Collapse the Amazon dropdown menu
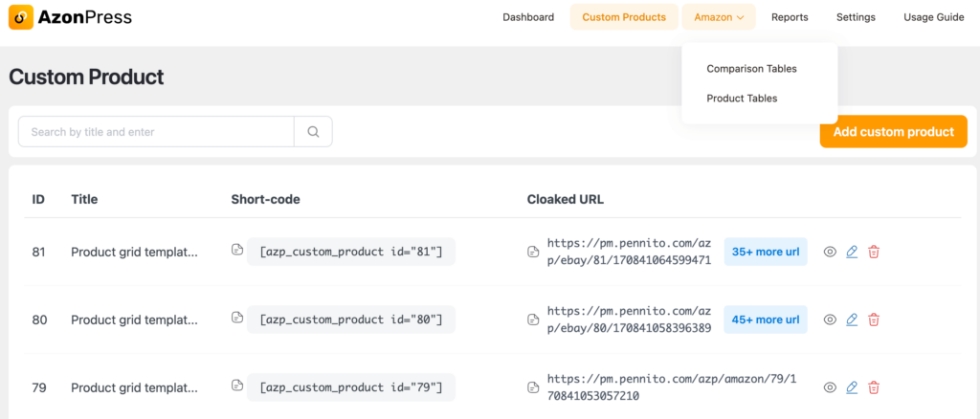 click(x=719, y=17)
